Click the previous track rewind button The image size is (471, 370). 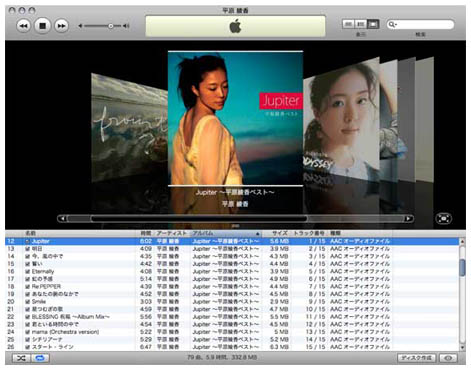pos(24,26)
